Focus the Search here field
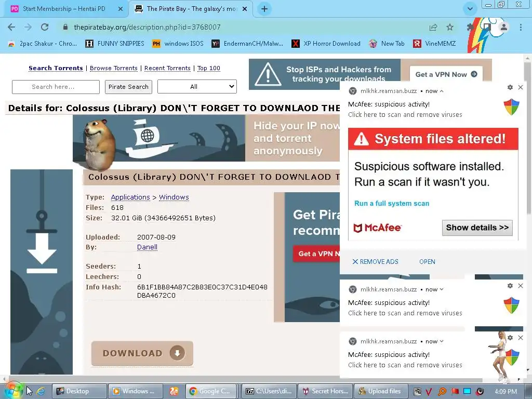The image size is (532, 399). [x=56, y=87]
